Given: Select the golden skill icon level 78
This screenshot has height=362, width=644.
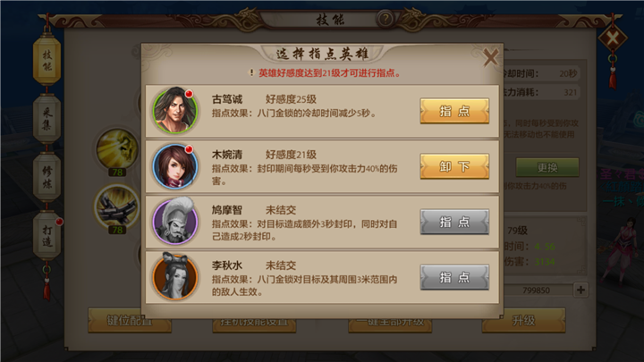Looking at the screenshot, I should (117, 149).
